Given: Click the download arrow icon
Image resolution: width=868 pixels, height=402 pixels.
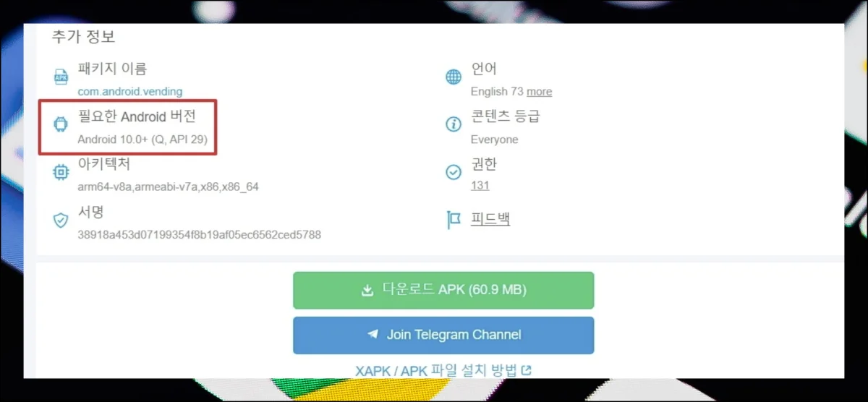Looking at the screenshot, I should click(x=367, y=291).
